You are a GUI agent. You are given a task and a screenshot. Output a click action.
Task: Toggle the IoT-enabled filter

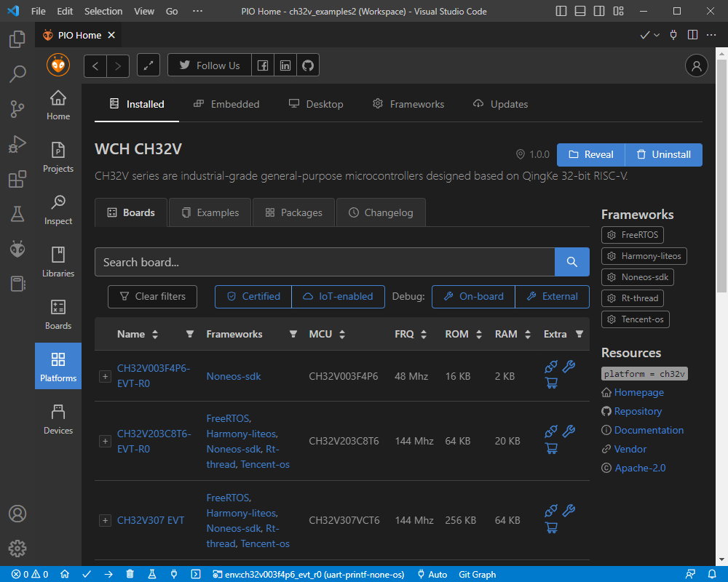(338, 297)
